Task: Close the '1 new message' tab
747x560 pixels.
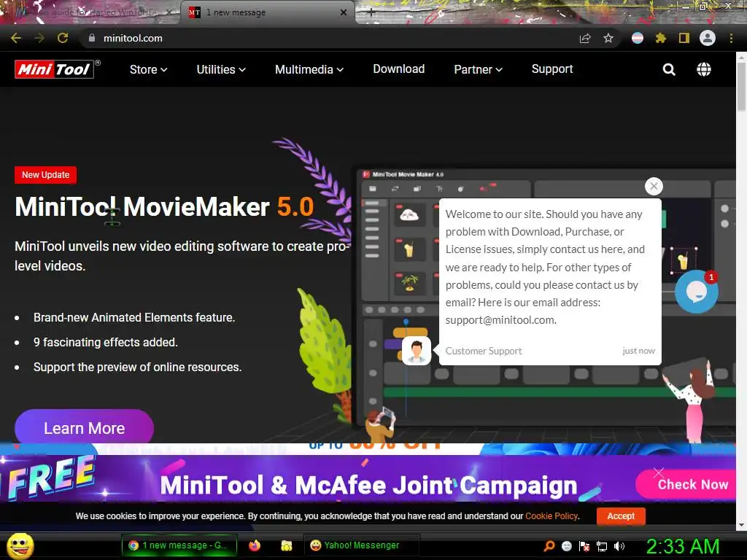Action: coord(344,12)
